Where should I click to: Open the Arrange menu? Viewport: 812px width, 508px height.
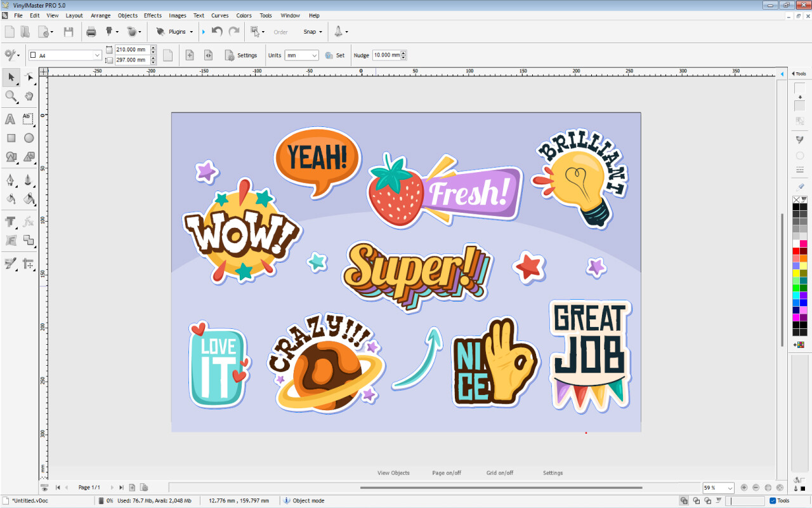point(100,15)
